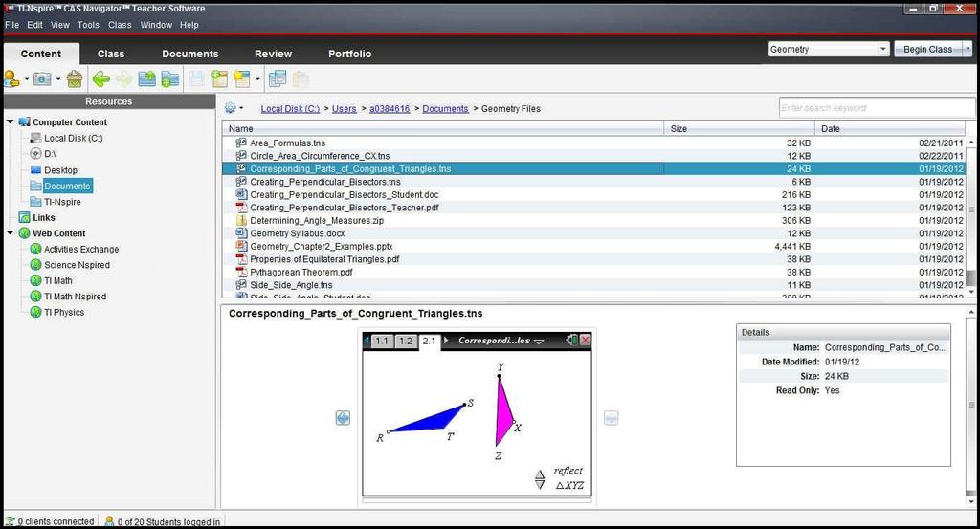Screen dimensions: 980x529
Task: Click the create new lesson bundle icon
Action: 219,78
